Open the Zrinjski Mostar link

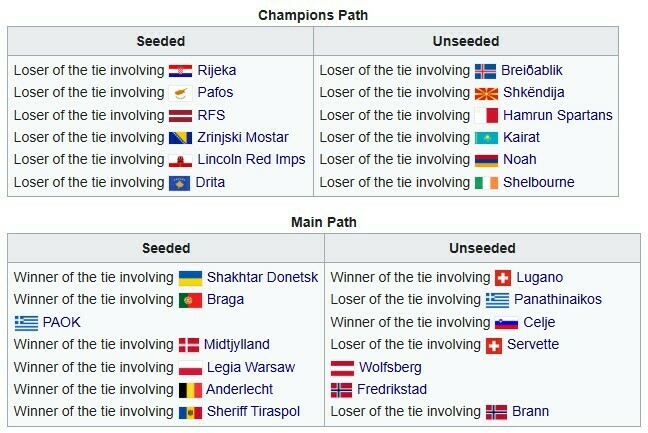pos(243,138)
